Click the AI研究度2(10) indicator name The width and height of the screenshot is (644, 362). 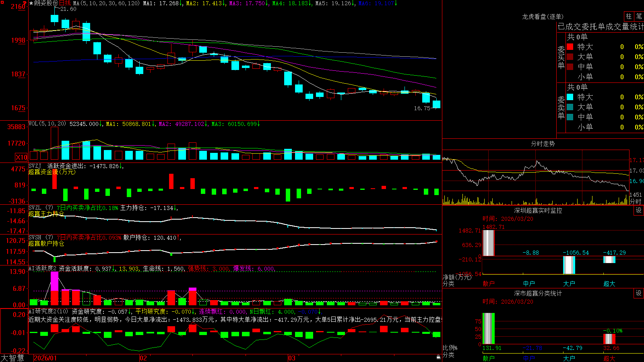49,311
